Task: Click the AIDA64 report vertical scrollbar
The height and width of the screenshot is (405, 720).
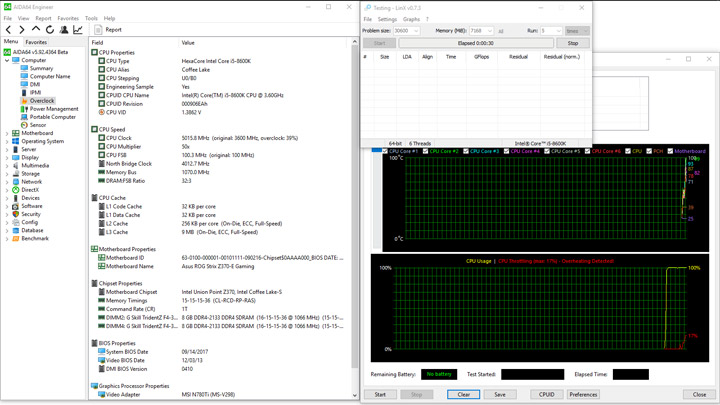Action: [x=355, y=200]
